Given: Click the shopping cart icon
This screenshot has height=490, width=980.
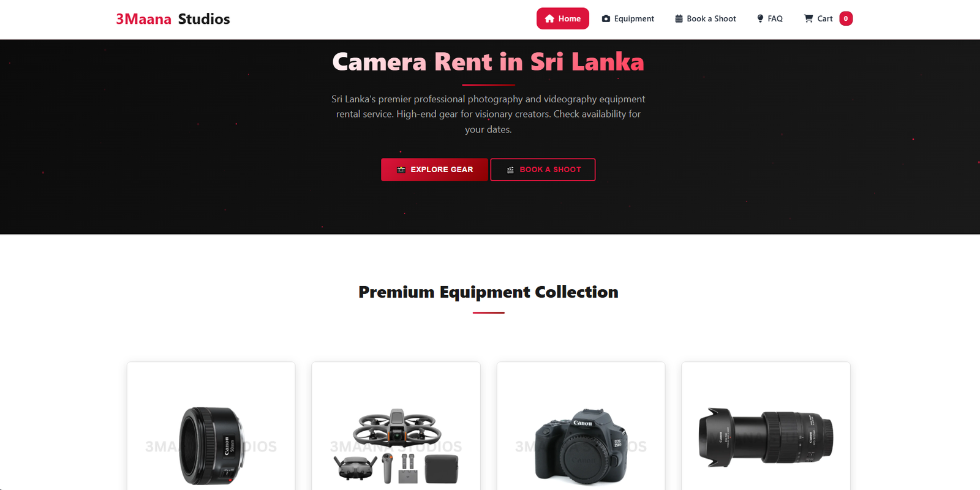Looking at the screenshot, I should (809, 19).
